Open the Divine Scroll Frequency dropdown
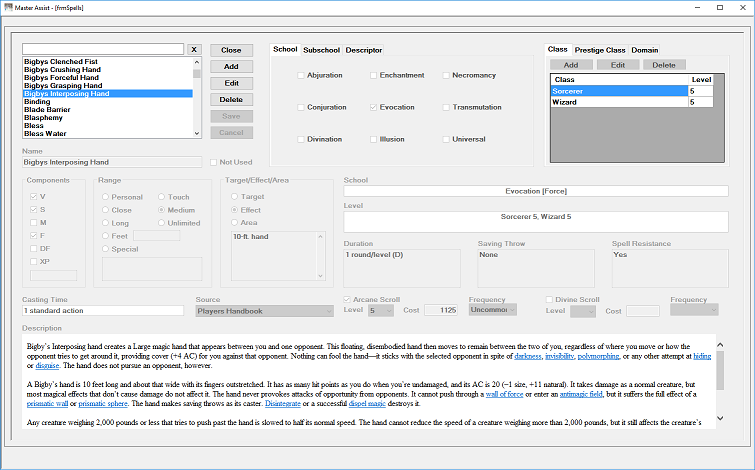This screenshot has height=470, width=755. [x=694, y=310]
